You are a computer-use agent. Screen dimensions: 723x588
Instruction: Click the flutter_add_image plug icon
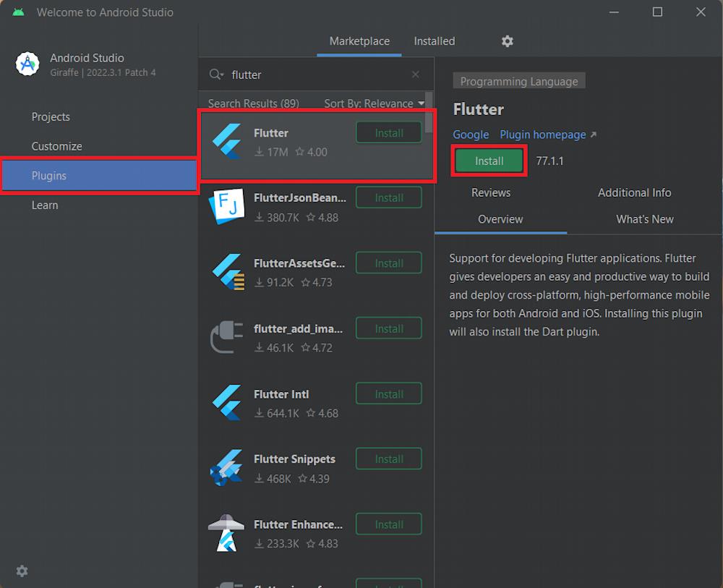[x=226, y=337]
